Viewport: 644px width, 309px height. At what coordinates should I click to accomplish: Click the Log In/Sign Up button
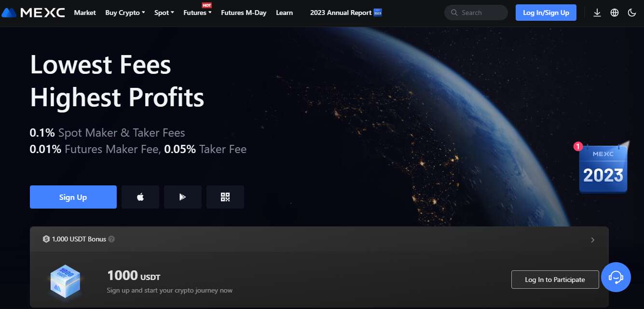pyautogui.click(x=546, y=13)
